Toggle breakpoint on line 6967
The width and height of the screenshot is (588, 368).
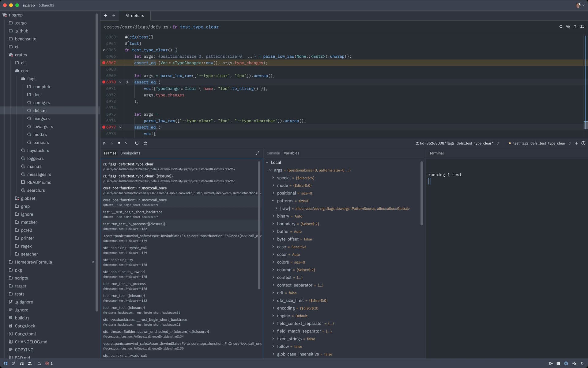pyautogui.click(x=104, y=63)
